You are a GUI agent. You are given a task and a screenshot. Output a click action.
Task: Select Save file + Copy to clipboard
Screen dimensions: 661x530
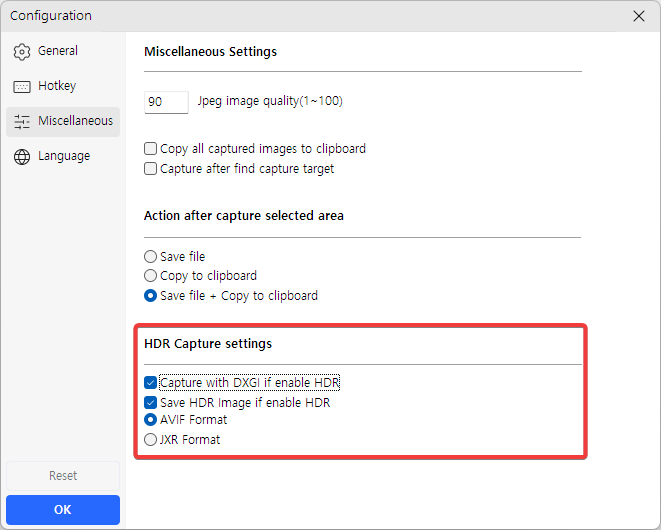pos(151,296)
